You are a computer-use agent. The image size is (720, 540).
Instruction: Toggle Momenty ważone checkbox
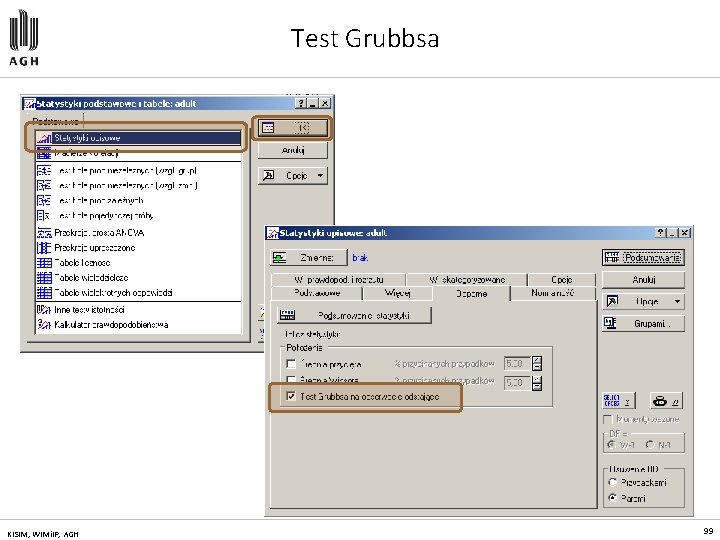608,419
